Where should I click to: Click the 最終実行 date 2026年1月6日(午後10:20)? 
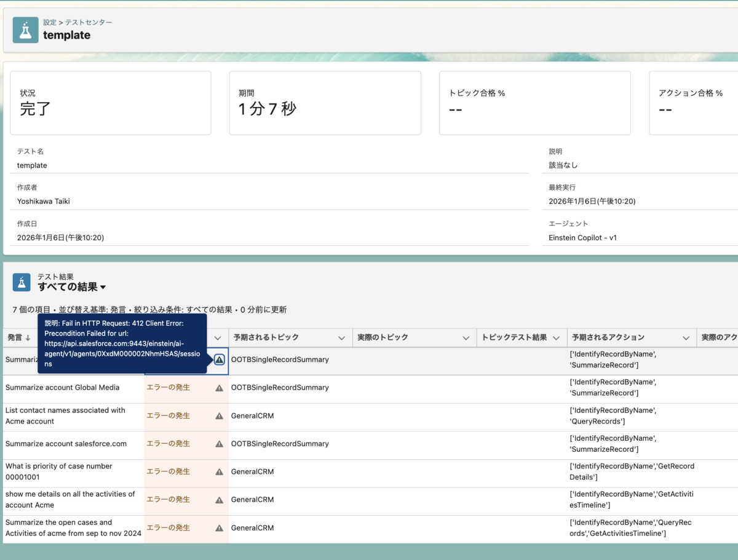(592, 201)
